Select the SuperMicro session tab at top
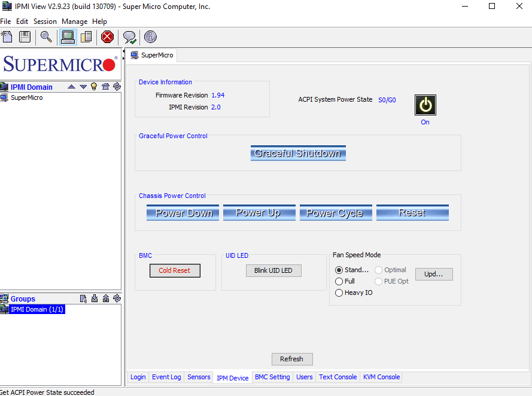The width and height of the screenshot is (532, 396). pos(151,55)
